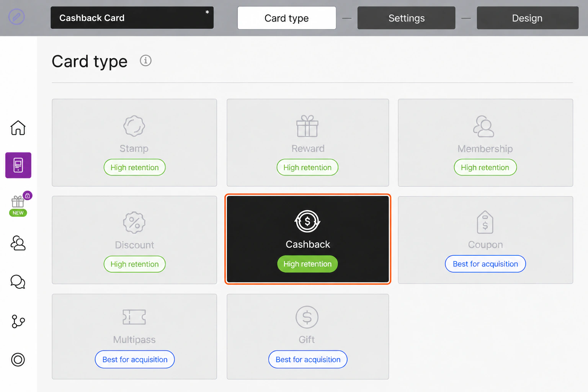Go to the Design step
This screenshot has height=392, width=588.
coord(528,18)
